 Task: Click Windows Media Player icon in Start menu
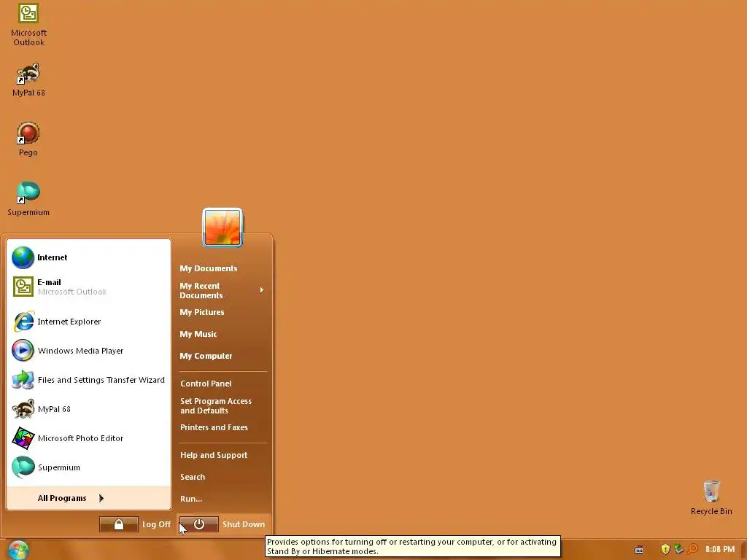[x=23, y=351]
